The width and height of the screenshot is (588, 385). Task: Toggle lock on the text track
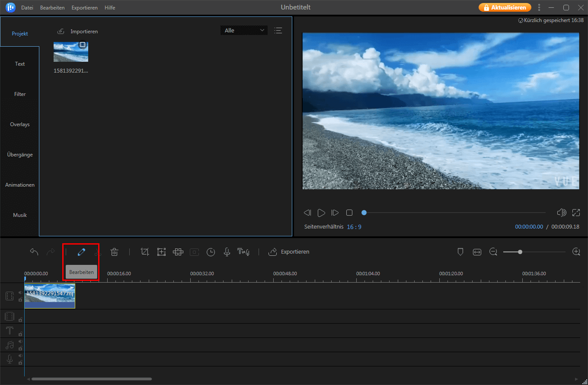pos(20,334)
